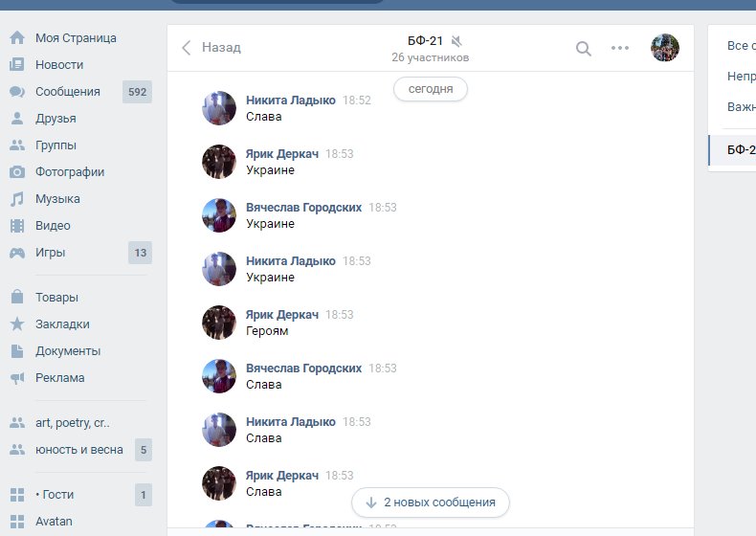This screenshot has width=756, height=536.
Task: Open the БФ-21 conversation title
Action: coord(425,40)
